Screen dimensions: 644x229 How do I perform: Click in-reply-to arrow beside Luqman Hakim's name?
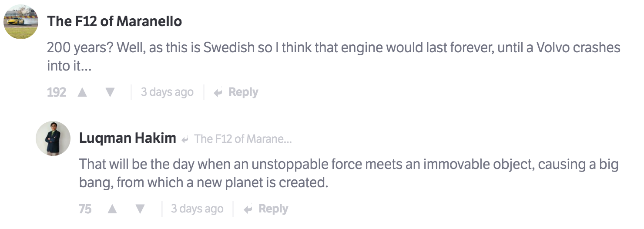(185, 139)
